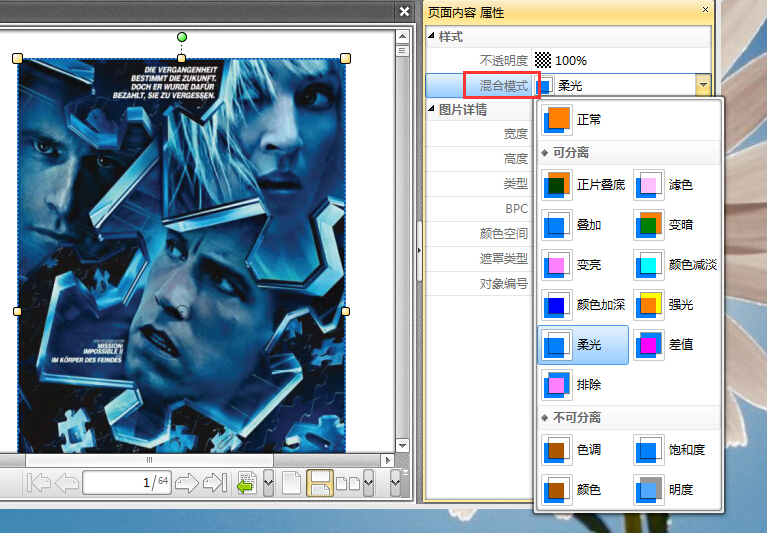The width and height of the screenshot is (767, 533).
Task: Select continuous page layout view
Action: pos(320,483)
